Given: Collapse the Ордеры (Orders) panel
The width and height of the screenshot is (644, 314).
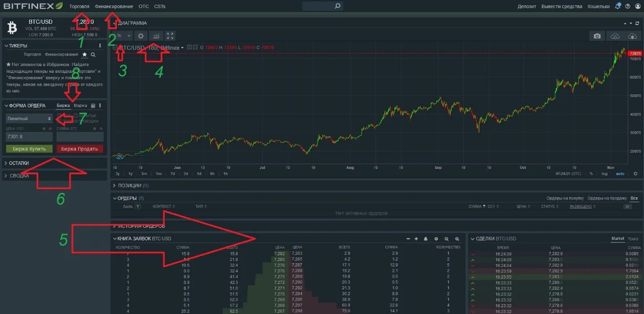Looking at the screenshot, I should tap(114, 198).
